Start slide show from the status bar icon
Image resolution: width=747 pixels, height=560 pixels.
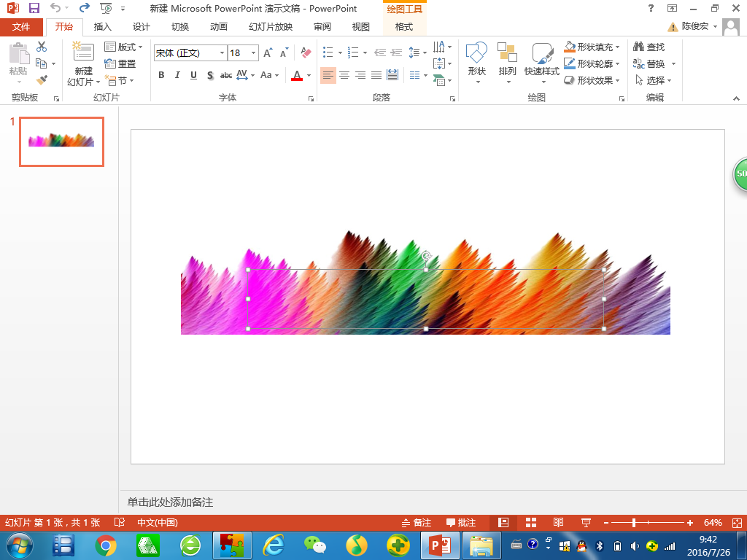586,522
